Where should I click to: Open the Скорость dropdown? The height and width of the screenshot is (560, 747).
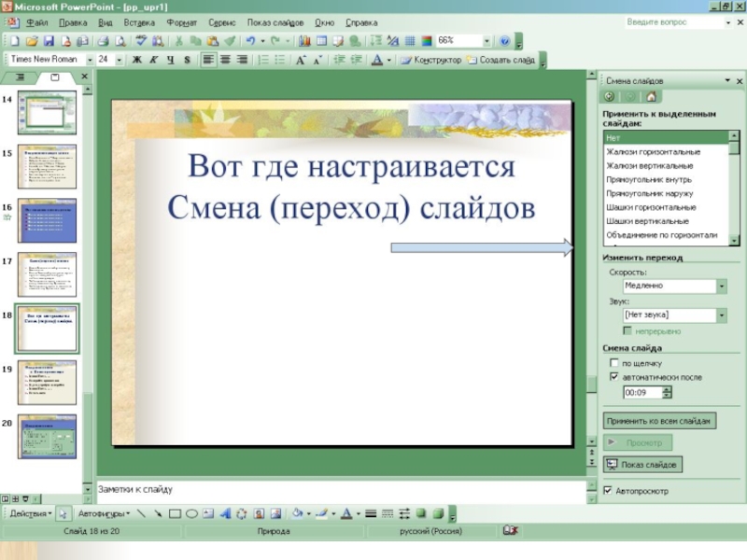[x=721, y=287]
